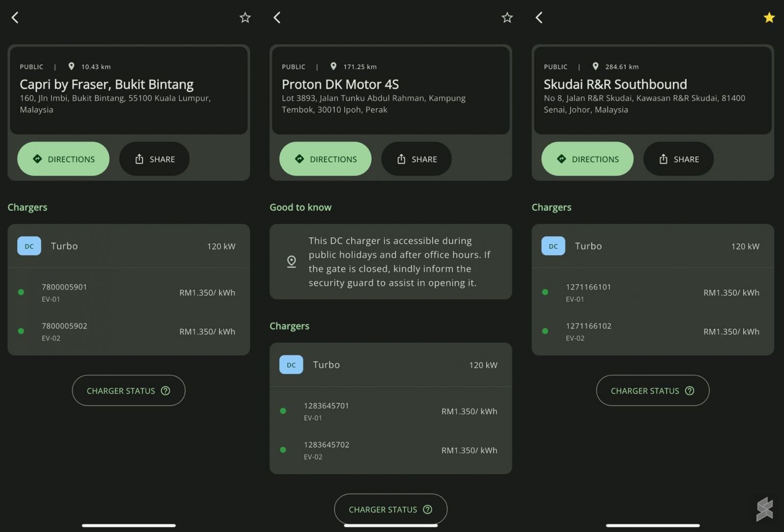Select charger 1283645701 EV-01
Screen dimensions: 784x532
click(390, 411)
